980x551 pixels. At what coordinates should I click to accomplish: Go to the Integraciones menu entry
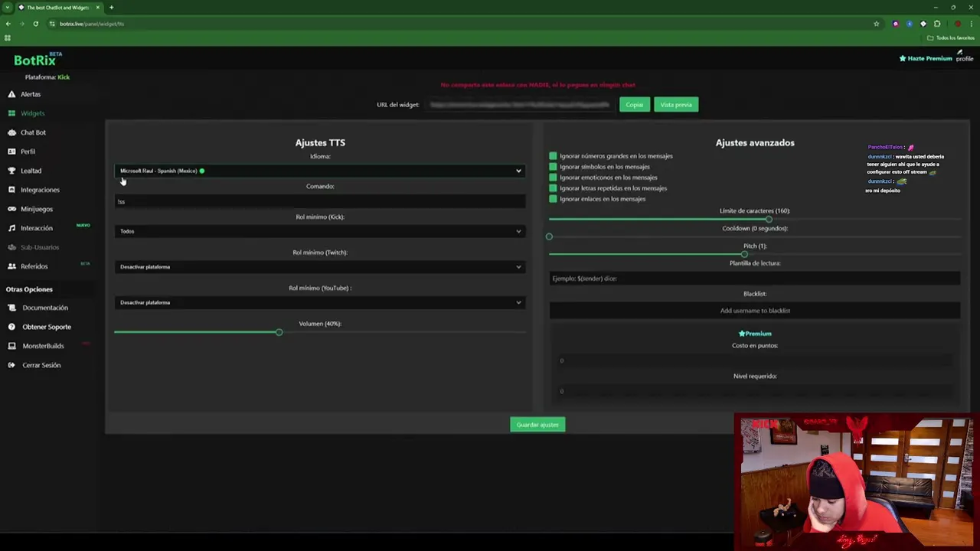click(x=40, y=190)
